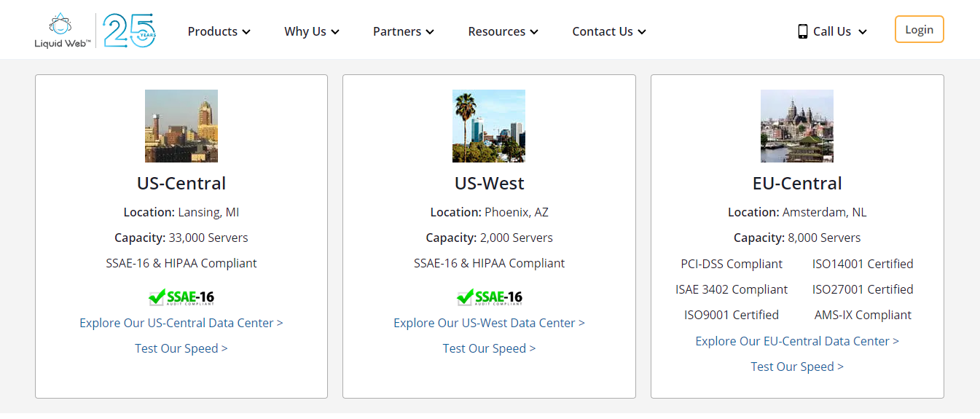
Task: Click the 25 Years anniversary badge
Action: pyautogui.click(x=129, y=31)
